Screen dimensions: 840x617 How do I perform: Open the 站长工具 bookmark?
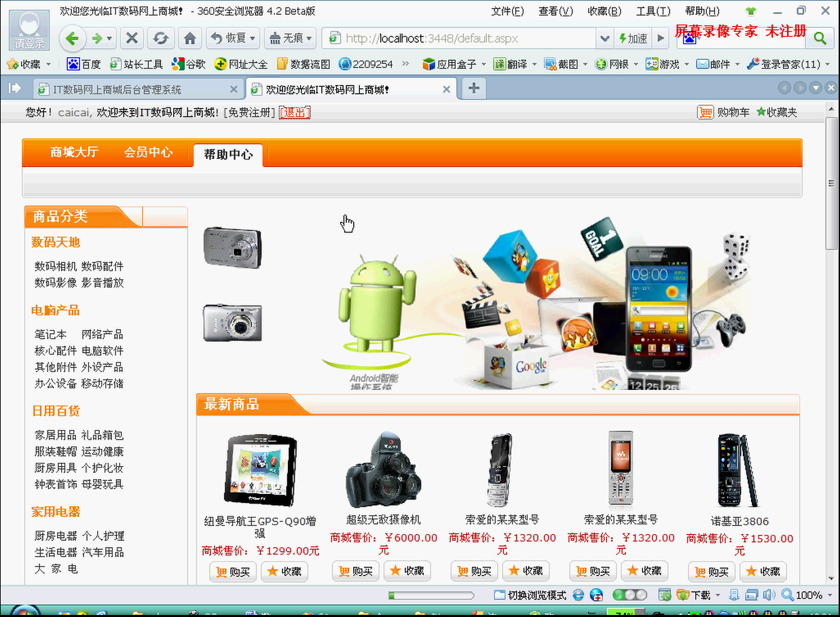pyautogui.click(x=136, y=64)
